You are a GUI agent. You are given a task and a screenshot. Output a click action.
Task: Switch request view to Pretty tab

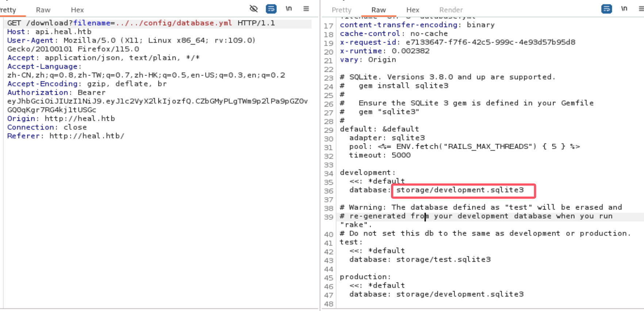(x=8, y=10)
